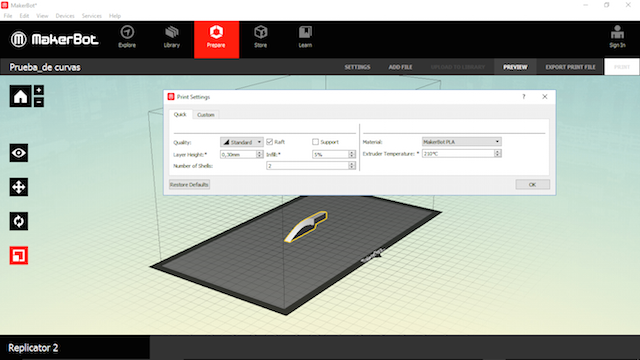640x360 pixels.
Task: Select the red Scale tool icon
Action: (x=19, y=256)
